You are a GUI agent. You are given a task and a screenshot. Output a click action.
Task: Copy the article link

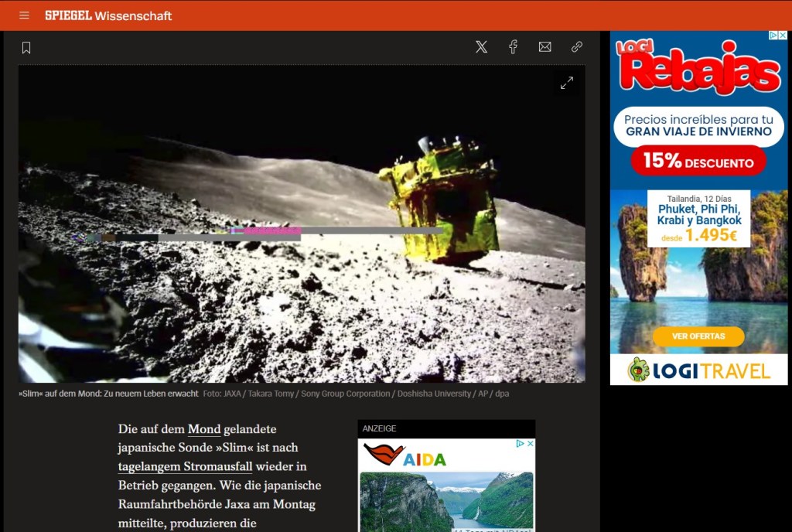[x=576, y=47]
